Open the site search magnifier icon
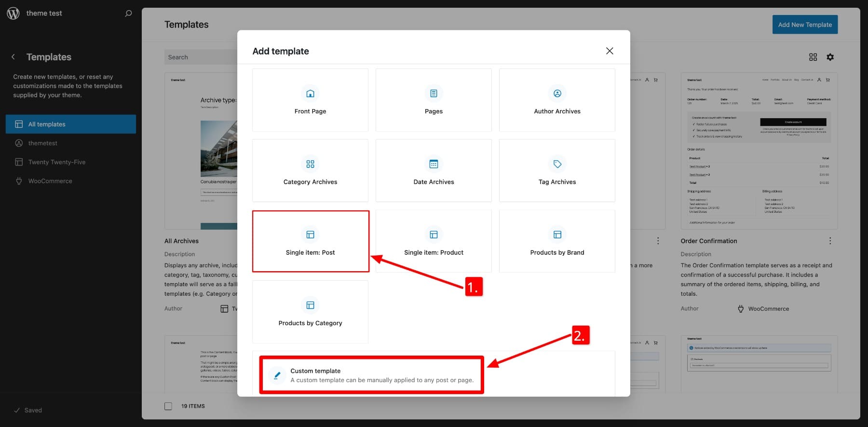Screen dimensions: 868x427 [x=128, y=14]
